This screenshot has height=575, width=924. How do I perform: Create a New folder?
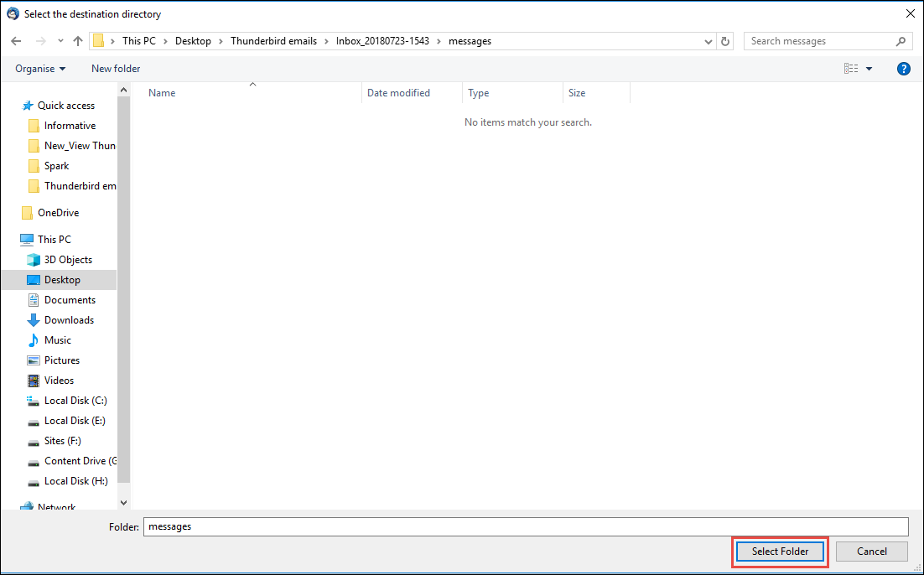115,68
